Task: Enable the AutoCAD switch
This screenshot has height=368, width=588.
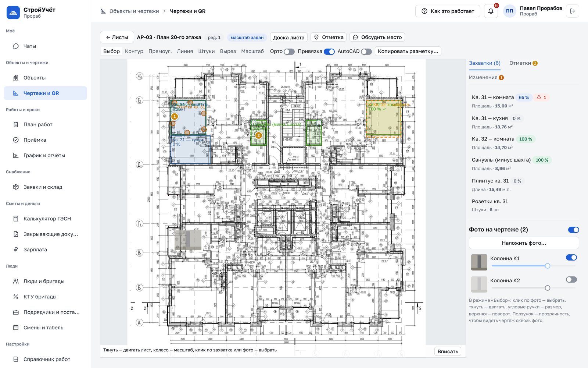Action: 366,52
